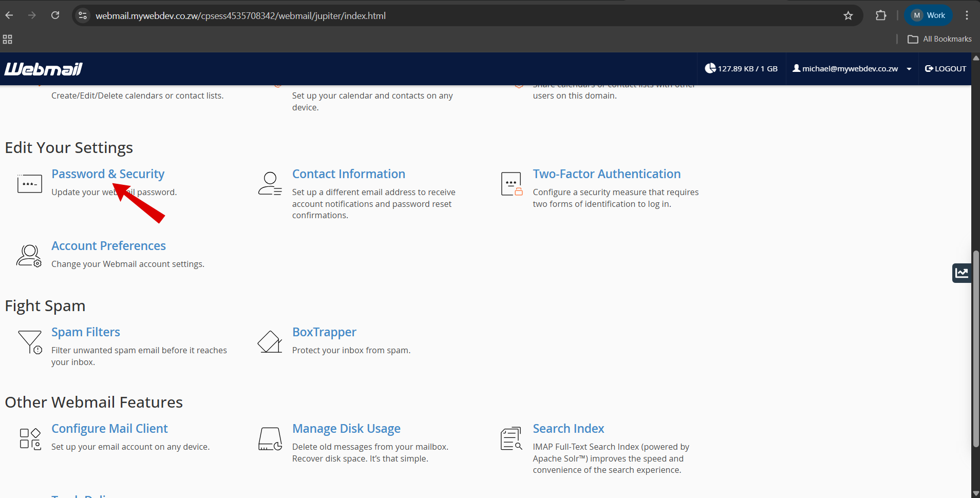Click the Account Preferences user icon
The image size is (980, 498).
29,256
